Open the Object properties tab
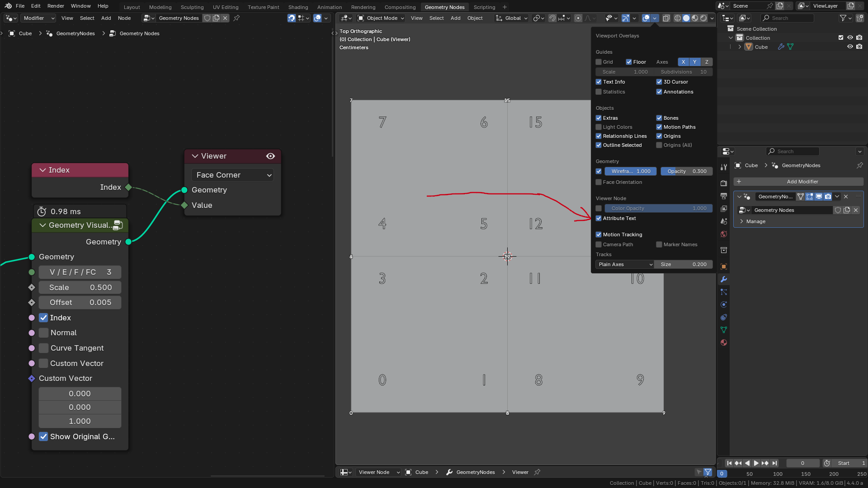Image resolution: width=868 pixels, height=488 pixels. click(724, 266)
